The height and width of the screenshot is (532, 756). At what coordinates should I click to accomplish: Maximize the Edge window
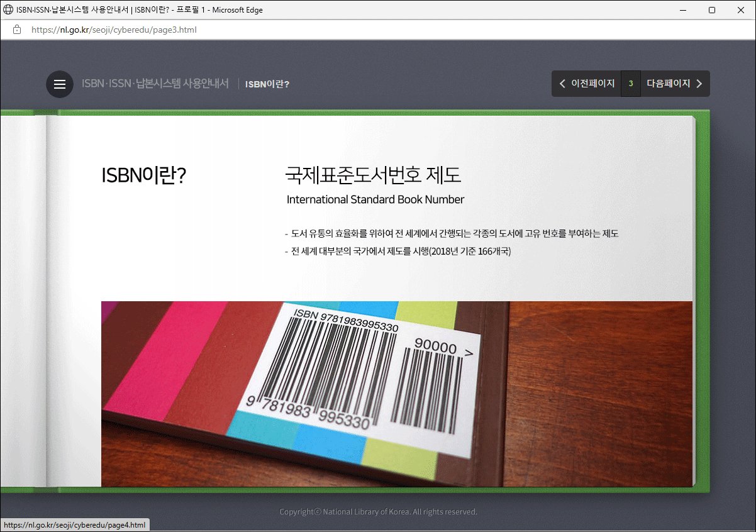pyautogui.click(x=712, y=10)
